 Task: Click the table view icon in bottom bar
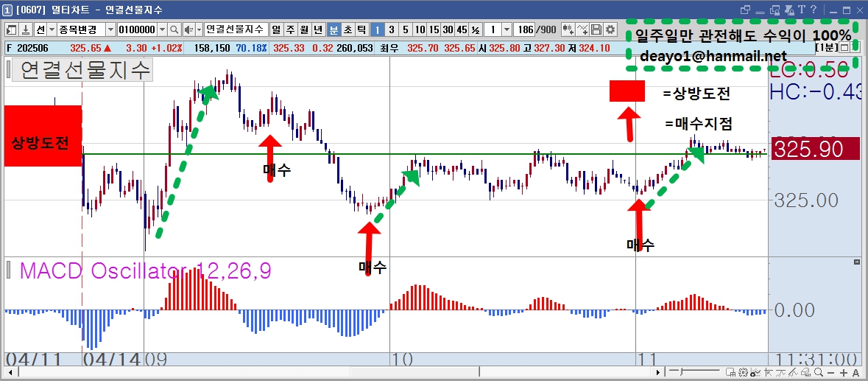[x=731, y=372]
